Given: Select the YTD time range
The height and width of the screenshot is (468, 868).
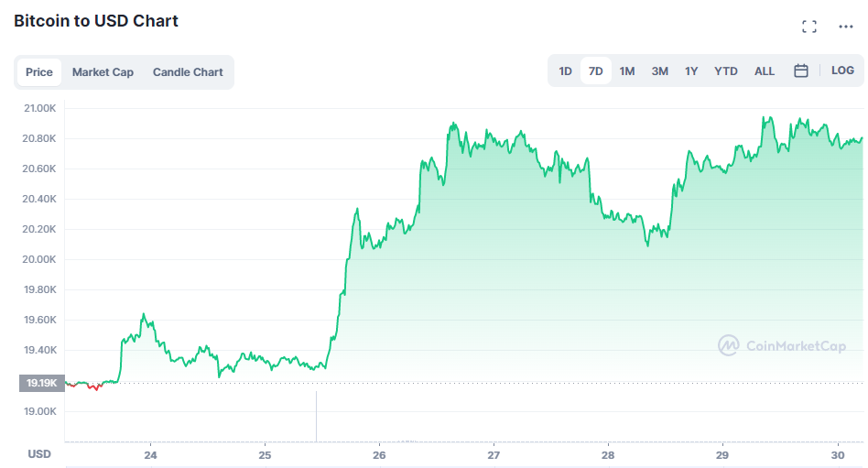Looking at the screenshot, I should (x=726, y=71).
